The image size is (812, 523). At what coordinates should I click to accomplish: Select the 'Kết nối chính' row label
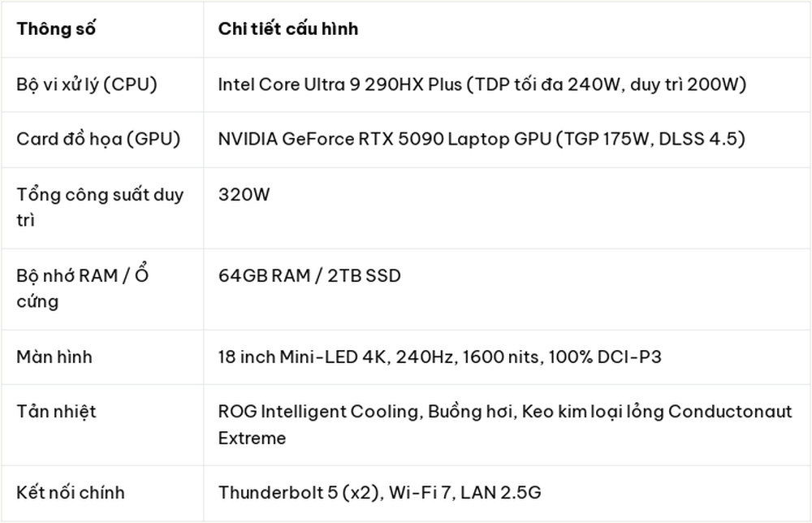point(71,492)
